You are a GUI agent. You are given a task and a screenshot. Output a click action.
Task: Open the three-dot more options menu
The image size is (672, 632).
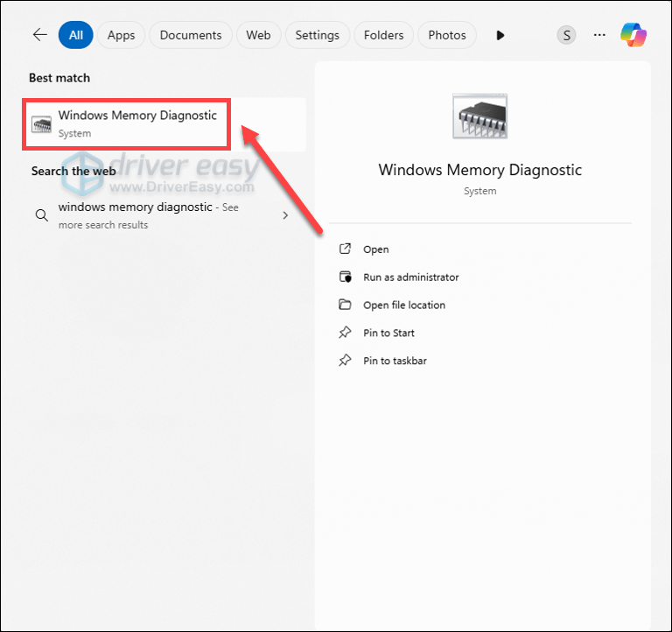point(599,35)
